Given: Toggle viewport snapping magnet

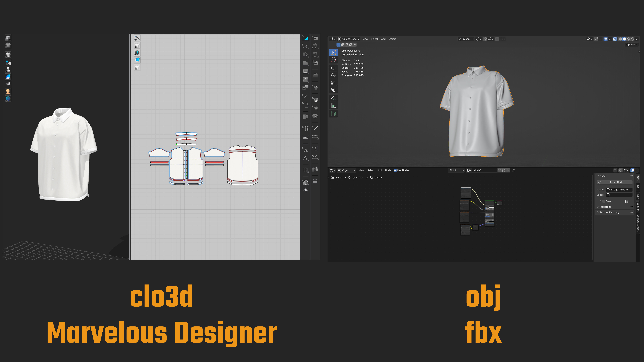Looking at the screenshot, I should coord(485,39).
